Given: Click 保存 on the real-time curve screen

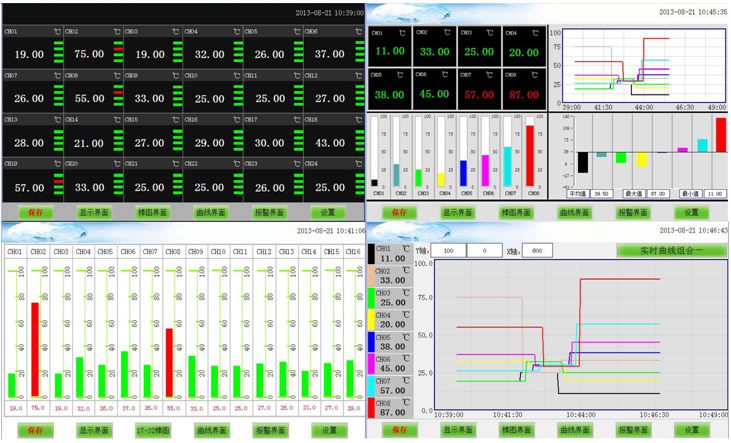Looking at the screenshot, I should [400, 429].
